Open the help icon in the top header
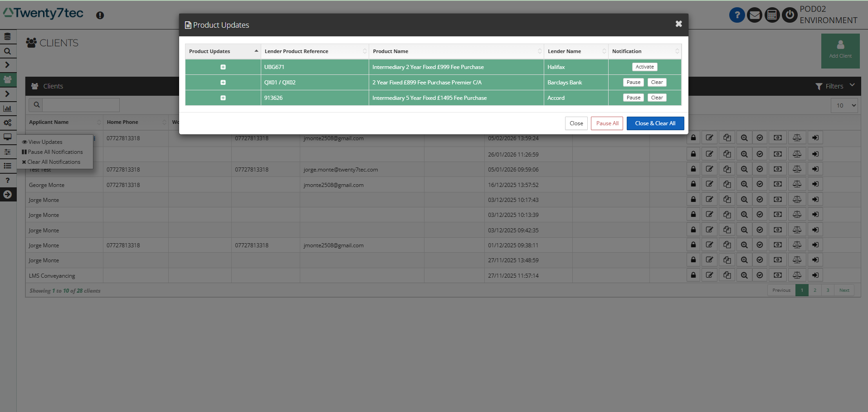Viewport: 868px width, 412px height. point(737,15)
